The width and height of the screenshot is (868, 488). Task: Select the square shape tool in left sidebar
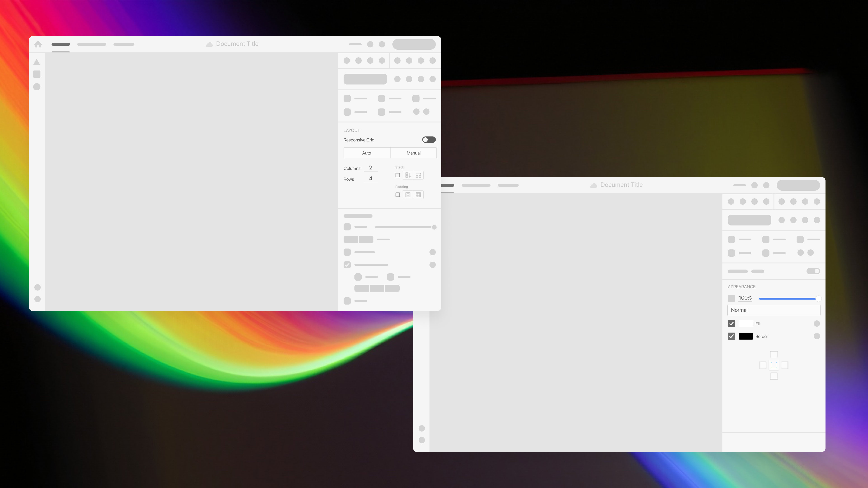[37, 74]
